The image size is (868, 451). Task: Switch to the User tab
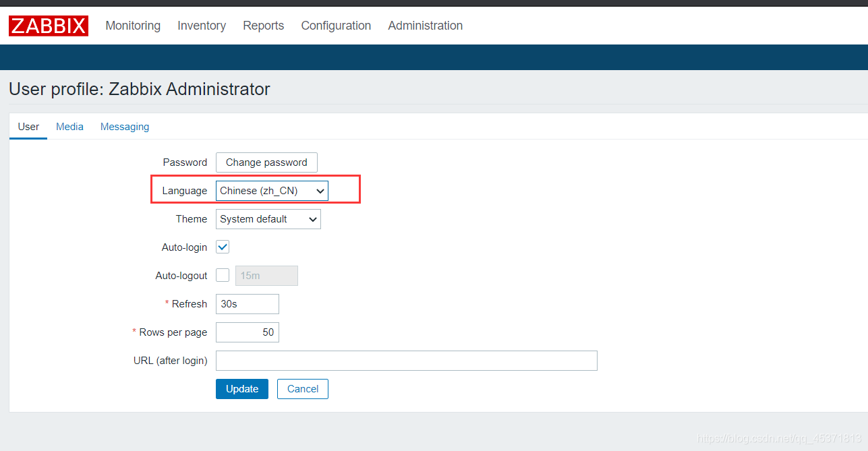tap(28, 127)
